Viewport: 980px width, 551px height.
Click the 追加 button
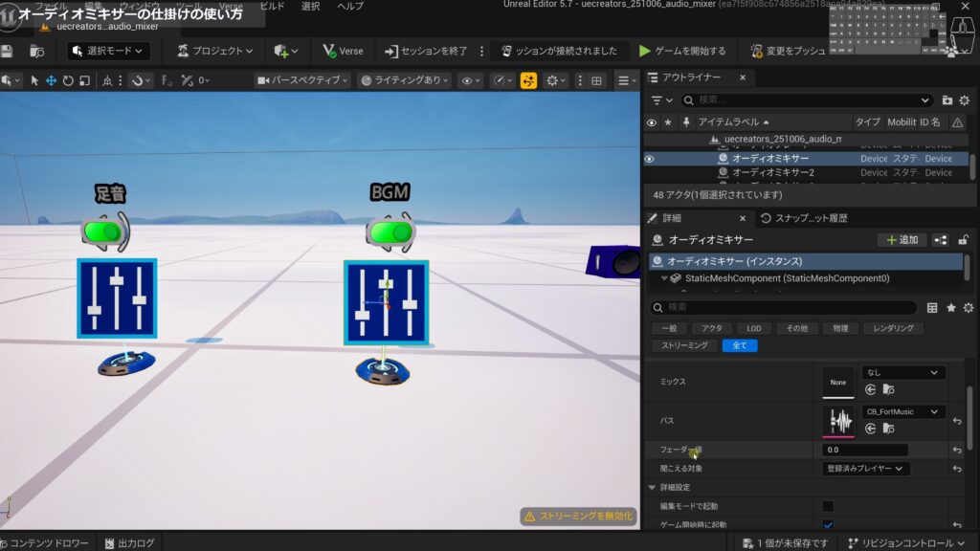point(902,240)
